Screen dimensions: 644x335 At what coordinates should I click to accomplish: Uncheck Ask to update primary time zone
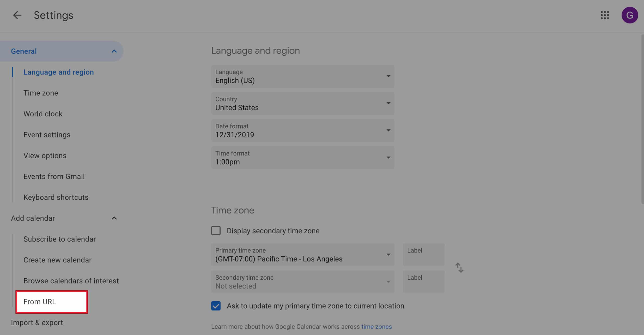[216, 306]
